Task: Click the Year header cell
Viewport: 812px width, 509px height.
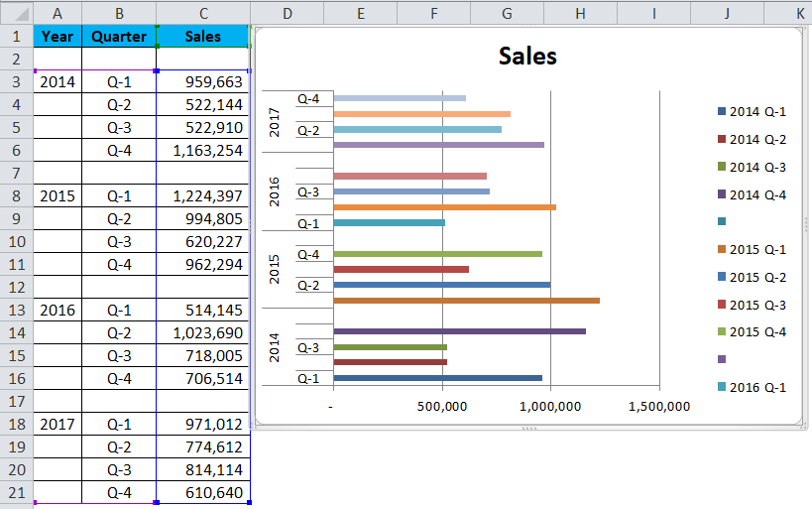Action: [x=58, y=36]
